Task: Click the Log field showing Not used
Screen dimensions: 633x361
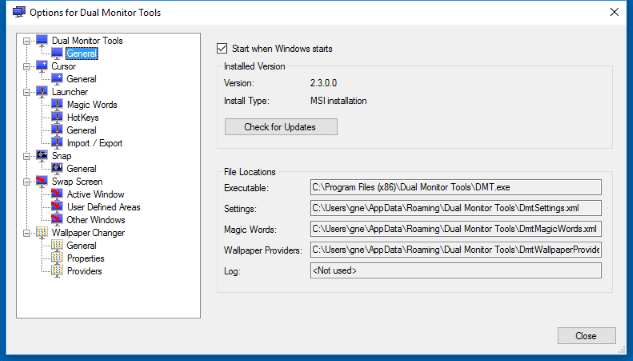Action: pos(456,271)
